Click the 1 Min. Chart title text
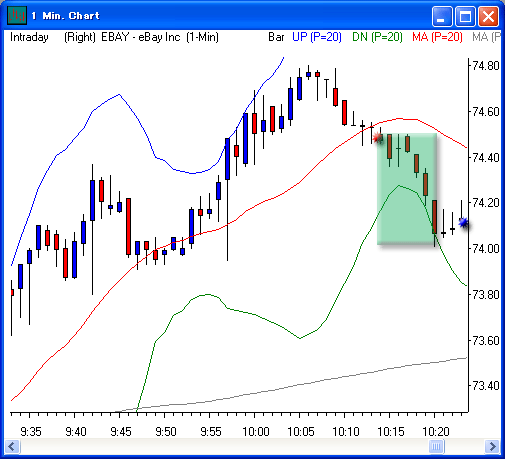Viewport: 505px width, 459px height. (x=65, y=16)
